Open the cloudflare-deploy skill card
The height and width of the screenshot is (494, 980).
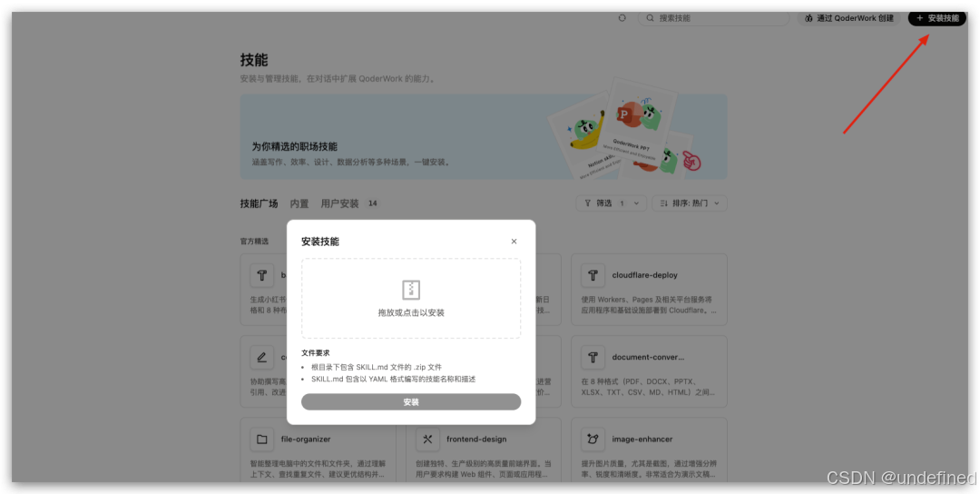coord(649,290)
